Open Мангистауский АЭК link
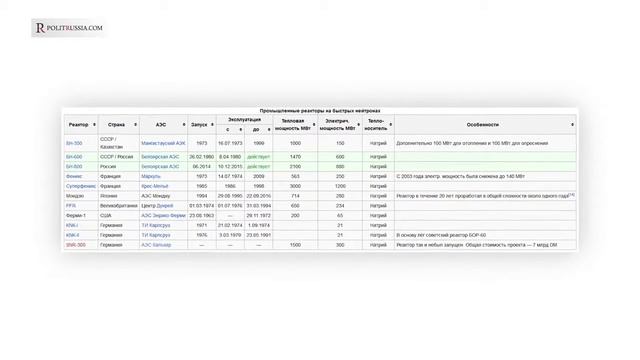This screenshot has height=360, width=640. 163,143
